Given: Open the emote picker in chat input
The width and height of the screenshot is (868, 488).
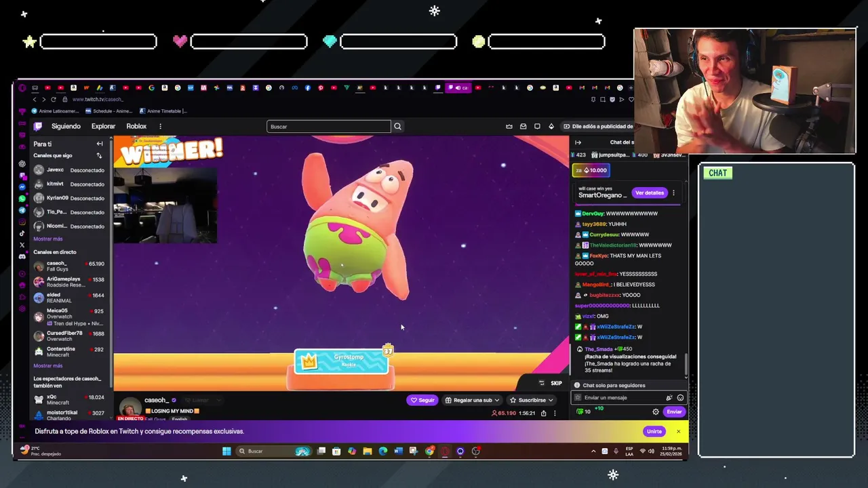Looking at the screenshot, I should pos(680,398).
